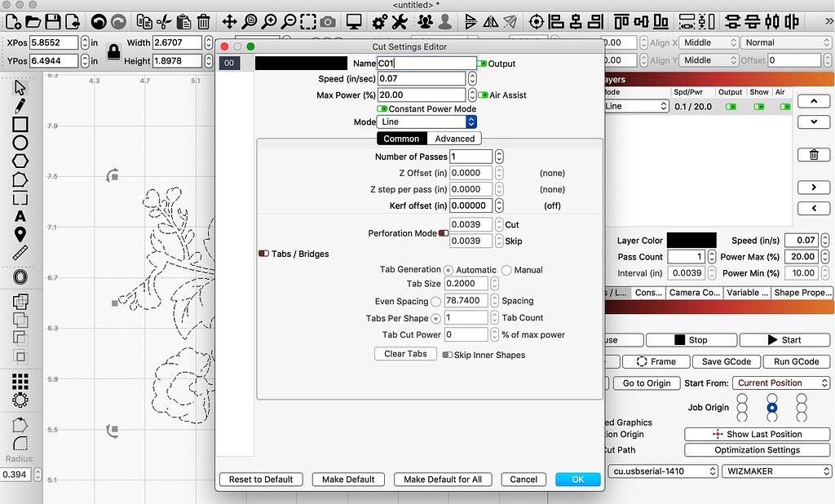Switch to the Advanced tab
Screen dimensions: 835x504
(454, 138)
